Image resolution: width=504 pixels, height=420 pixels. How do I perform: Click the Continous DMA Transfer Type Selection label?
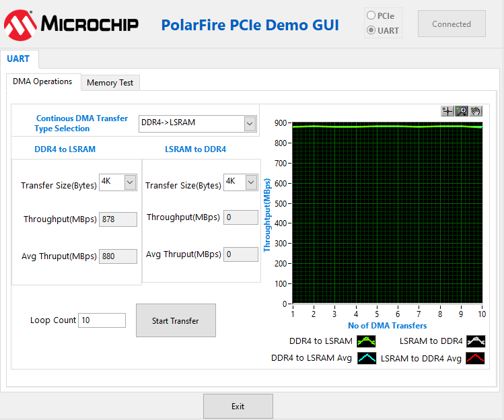(81, 123)
